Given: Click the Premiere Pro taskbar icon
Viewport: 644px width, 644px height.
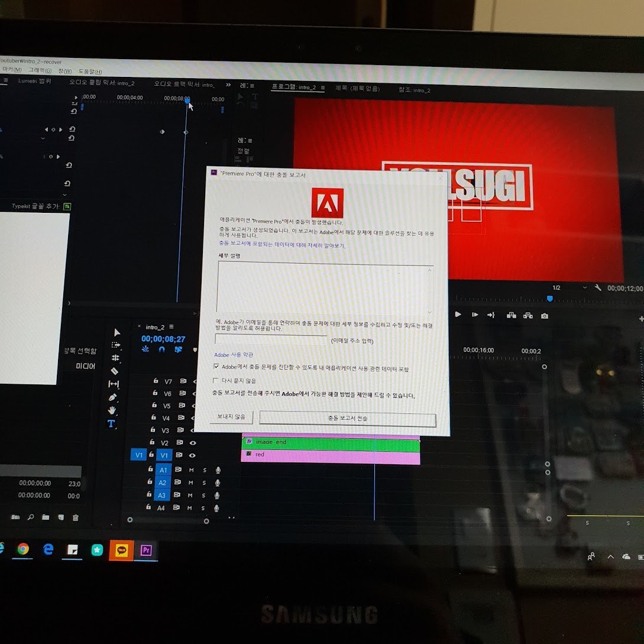Looking at the screenshot, I should (146, 551).
